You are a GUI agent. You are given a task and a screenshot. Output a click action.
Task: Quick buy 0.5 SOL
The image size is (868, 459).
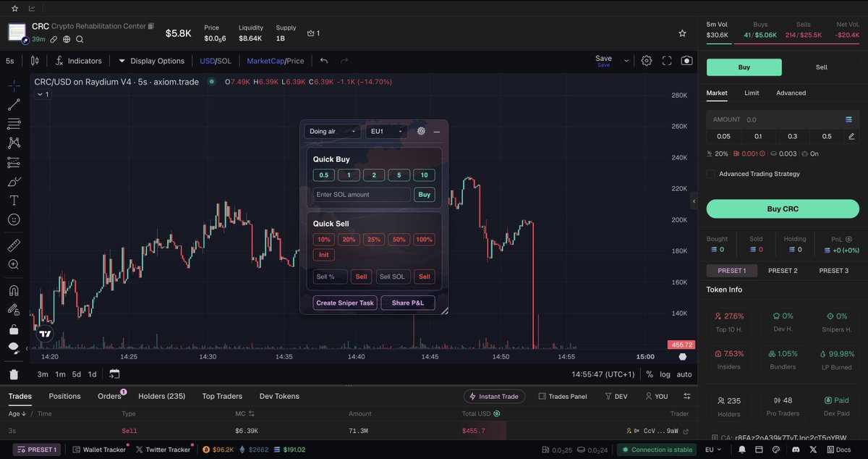coord(323,175)
